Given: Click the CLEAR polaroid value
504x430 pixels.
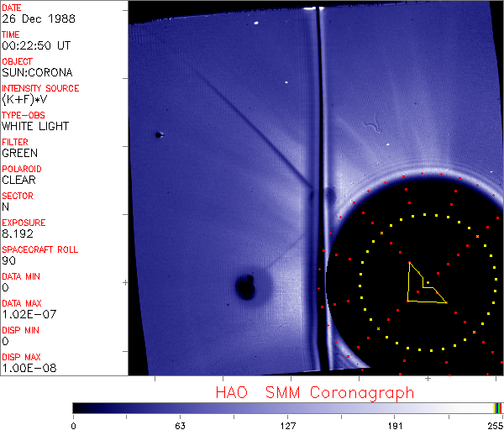Looking at the screenshot, I should pos(19,181).
